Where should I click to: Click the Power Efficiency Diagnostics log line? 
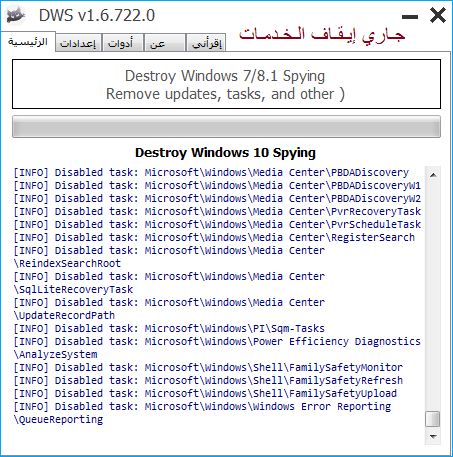coord(217,342)
